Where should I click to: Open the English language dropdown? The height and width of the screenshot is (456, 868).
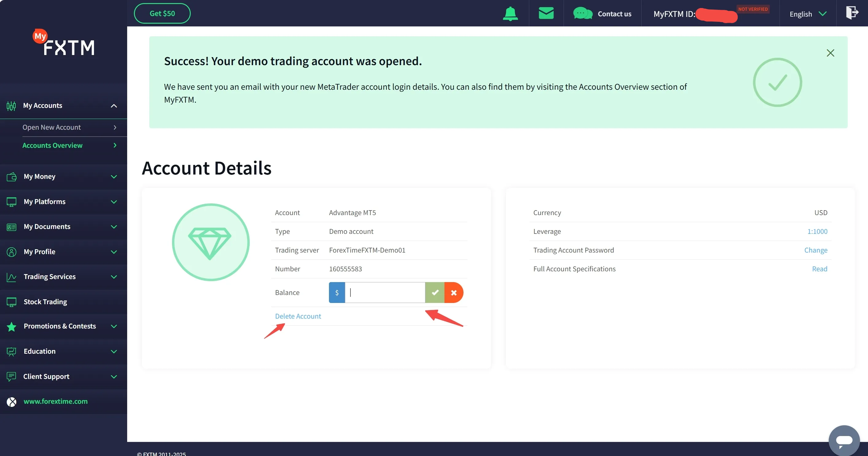coord(808,14)
